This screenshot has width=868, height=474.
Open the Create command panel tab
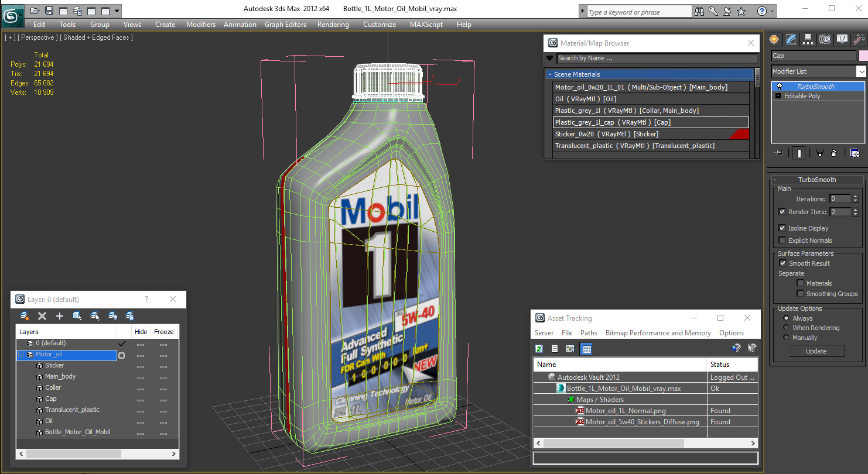[x=775, y=39]
